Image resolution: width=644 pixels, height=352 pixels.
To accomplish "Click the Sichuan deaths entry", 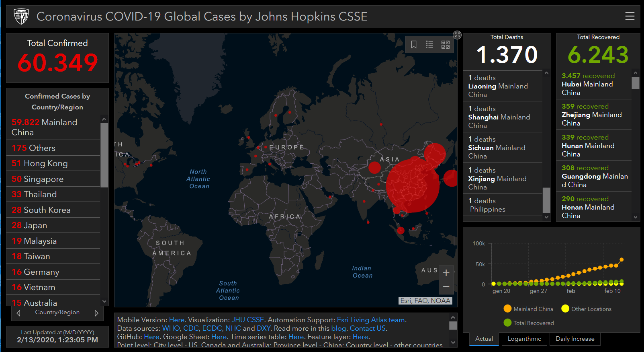I will (503, 148).
